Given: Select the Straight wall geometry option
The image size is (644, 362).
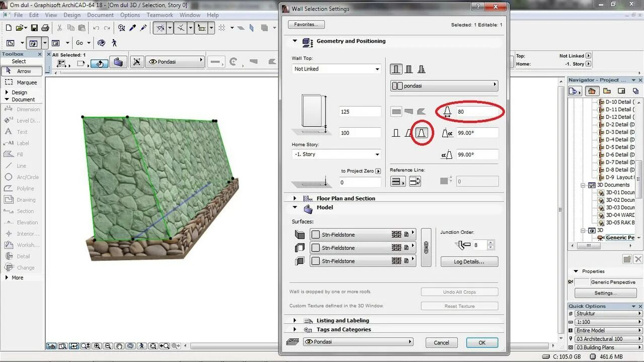Looking at the screenshot, I should (396, 112).
